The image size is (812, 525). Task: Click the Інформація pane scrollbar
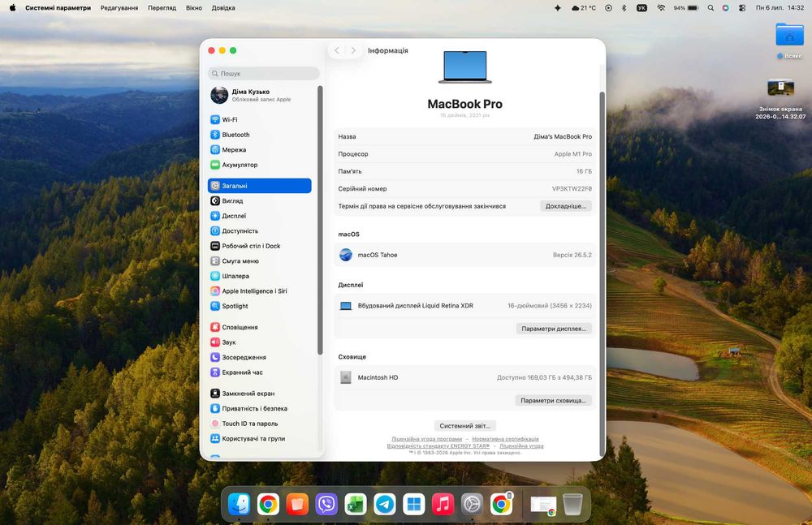click(602, 274)
